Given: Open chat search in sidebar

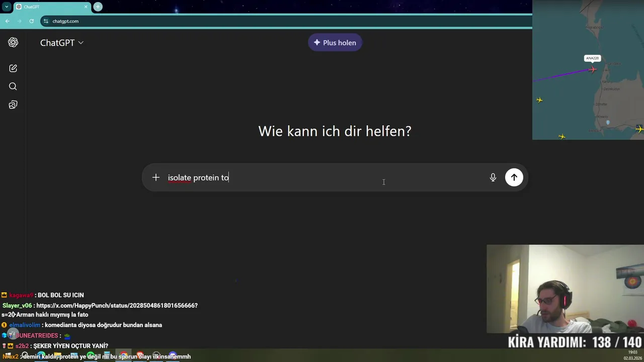Looking at the screenshot, I should click(13, 86).
